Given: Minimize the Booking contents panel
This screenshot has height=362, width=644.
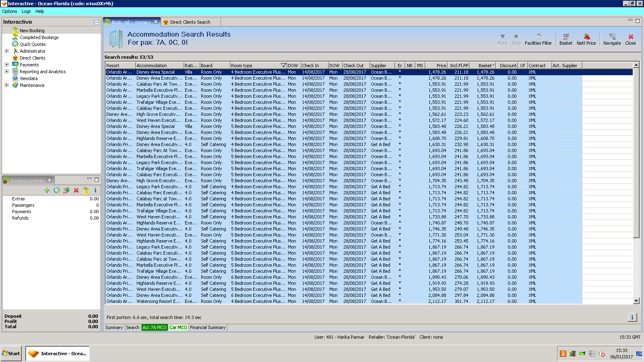Looking at the screenshot, I should coord(89,179).
